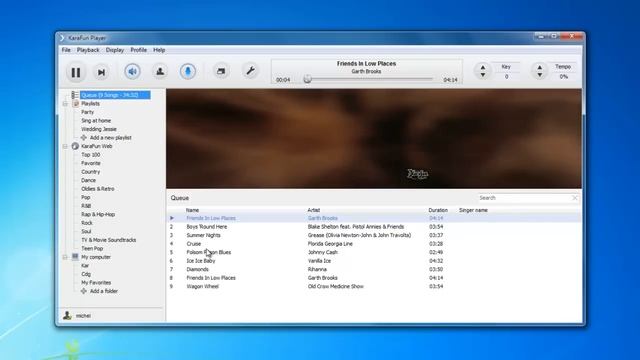Select the Favorite category

(91, 163)
